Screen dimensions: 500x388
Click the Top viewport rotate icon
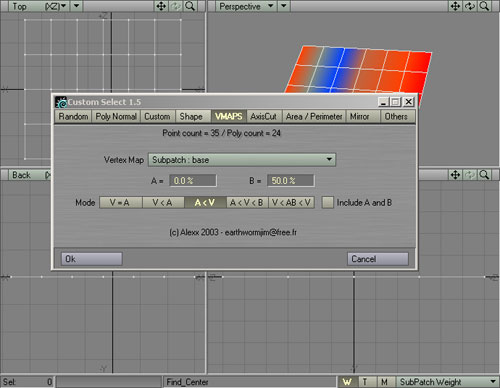(175, 6)
